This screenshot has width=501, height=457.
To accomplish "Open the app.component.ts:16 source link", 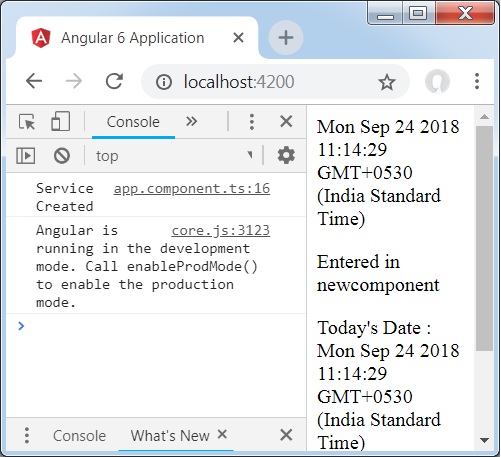I will coord(192,189).
